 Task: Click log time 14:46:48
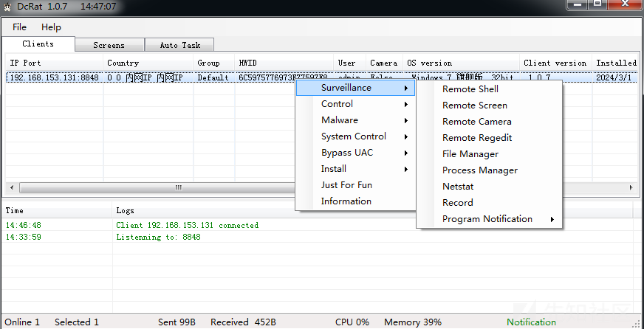[x=24, y=225]
